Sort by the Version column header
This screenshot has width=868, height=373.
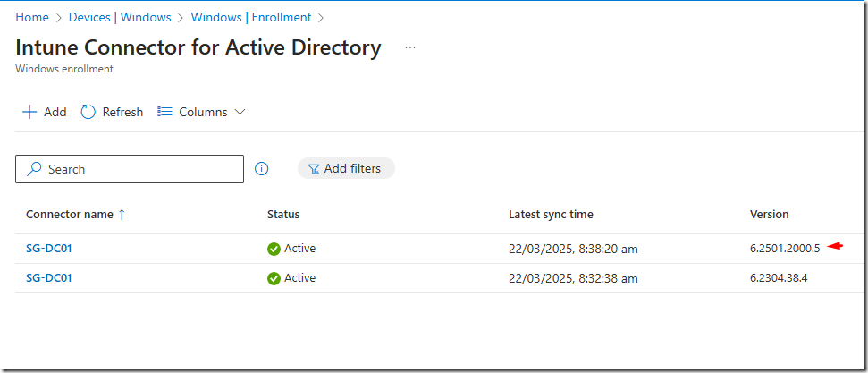tap(770, 215)
